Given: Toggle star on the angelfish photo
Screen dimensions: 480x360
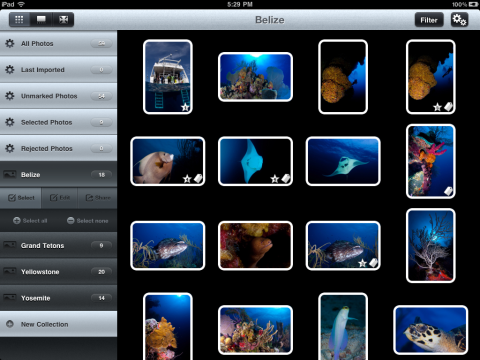Looking at the screenshot, I should point(187,179).
